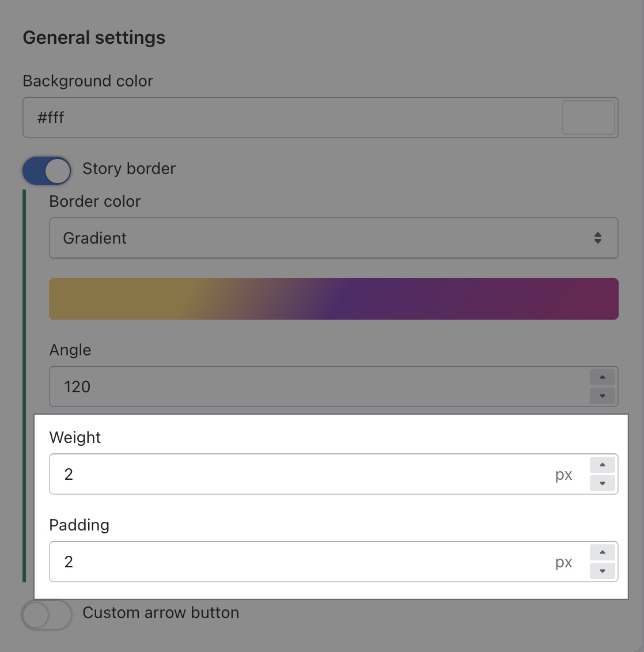The image size is (644, 652).
Task: Open the Background color swatch picker
Action: (588, 117)
